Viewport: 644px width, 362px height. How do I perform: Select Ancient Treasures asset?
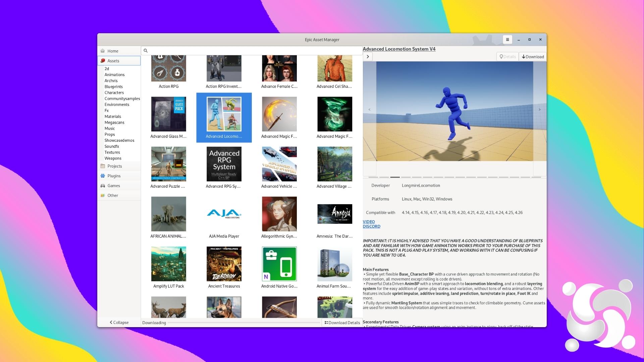tap(224, 267)
